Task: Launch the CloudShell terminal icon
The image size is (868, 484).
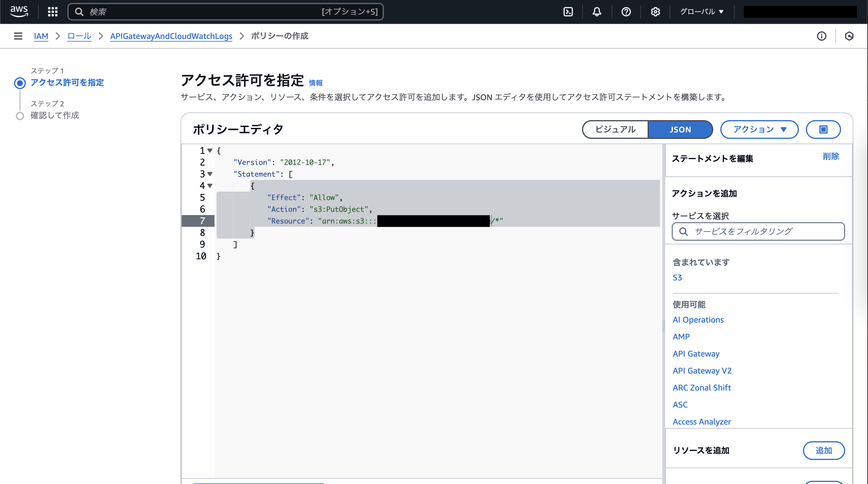Action: (568, 12)
